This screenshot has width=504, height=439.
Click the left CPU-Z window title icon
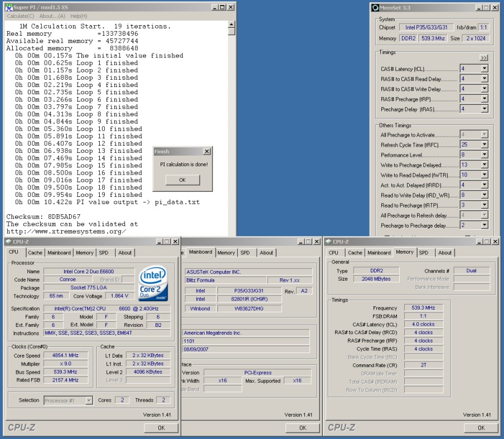pyautogui.click(x=9, y=242)
